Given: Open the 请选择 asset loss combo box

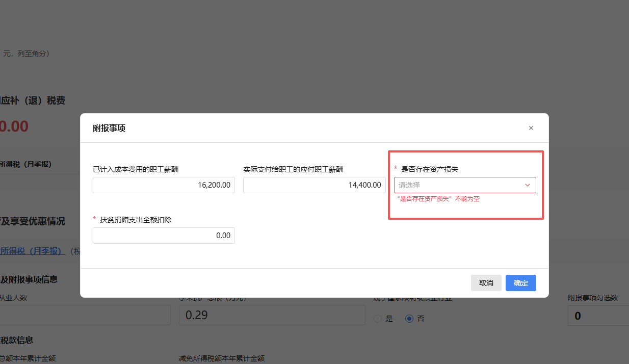Looking at the screenshot, I should click(459, 185).
